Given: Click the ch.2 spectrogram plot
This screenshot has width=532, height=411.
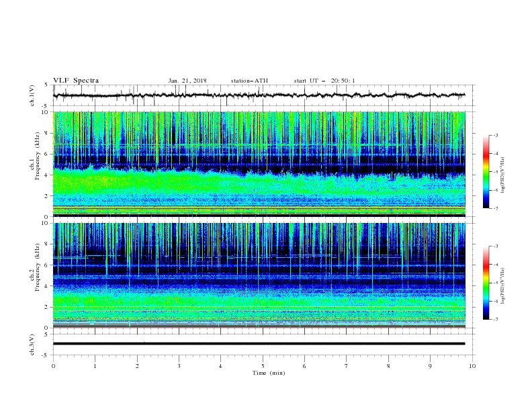Looking at the screenshot, I should click(x=259, y=275).
